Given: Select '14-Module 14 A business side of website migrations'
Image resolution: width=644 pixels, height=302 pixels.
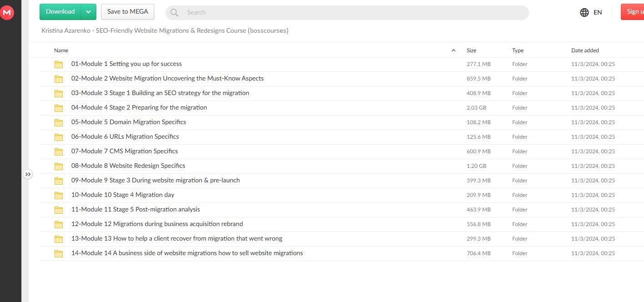Looking at the screenshot, I should click(x=187, y=253).
